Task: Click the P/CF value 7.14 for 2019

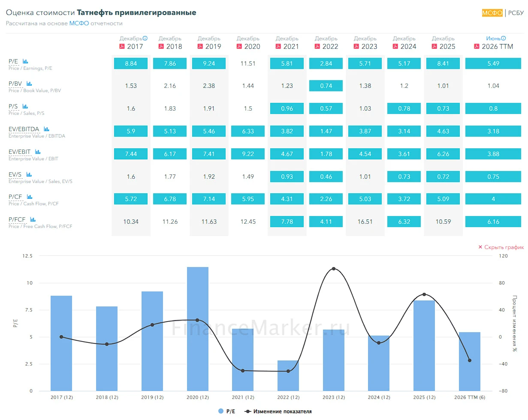Action: click(x=209, y=199)
